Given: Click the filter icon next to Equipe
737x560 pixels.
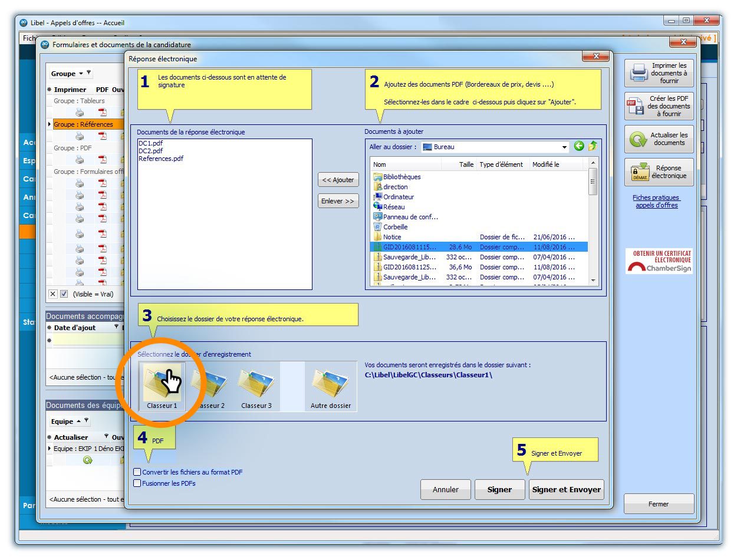Looking at the screenshot, I should pos(87,421).
